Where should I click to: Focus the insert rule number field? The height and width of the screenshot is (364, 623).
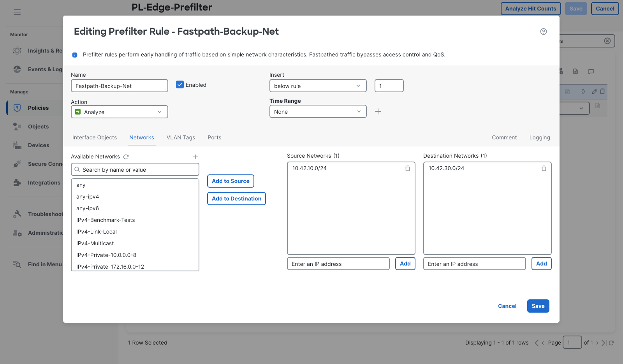[x=389, y=86]
